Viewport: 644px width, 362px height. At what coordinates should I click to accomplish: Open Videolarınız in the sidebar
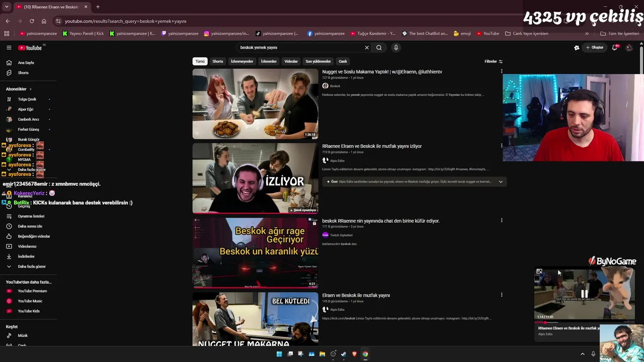click(x=28, y=246)
